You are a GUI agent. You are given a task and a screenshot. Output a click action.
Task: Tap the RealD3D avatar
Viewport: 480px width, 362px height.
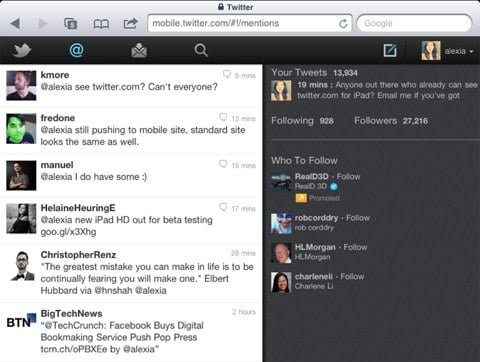coord(281,182)
